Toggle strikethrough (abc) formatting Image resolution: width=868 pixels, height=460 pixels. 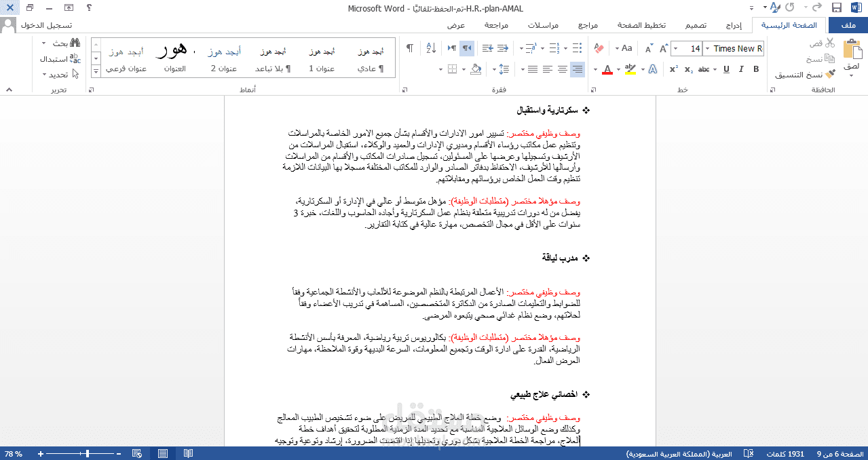pos(704,69)
